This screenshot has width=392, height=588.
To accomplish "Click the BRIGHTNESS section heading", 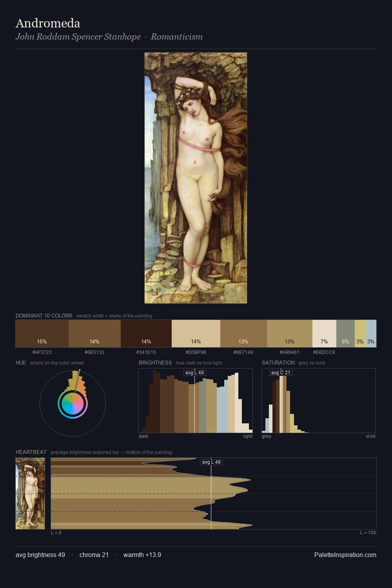I will pos(155,363).
